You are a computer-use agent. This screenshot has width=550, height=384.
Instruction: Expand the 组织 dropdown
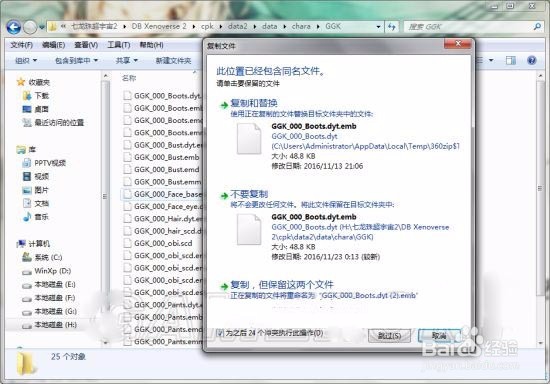click(26, 61)
